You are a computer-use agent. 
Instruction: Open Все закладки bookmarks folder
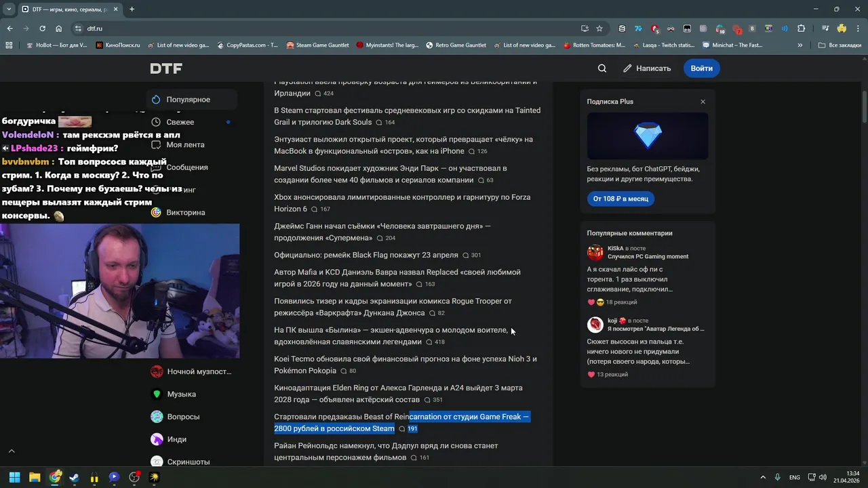(x=840, y=45)
